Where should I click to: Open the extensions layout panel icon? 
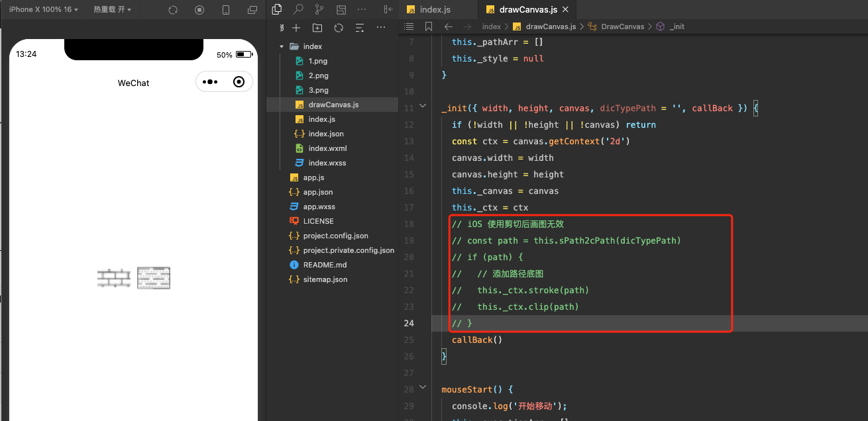point(341,9)
